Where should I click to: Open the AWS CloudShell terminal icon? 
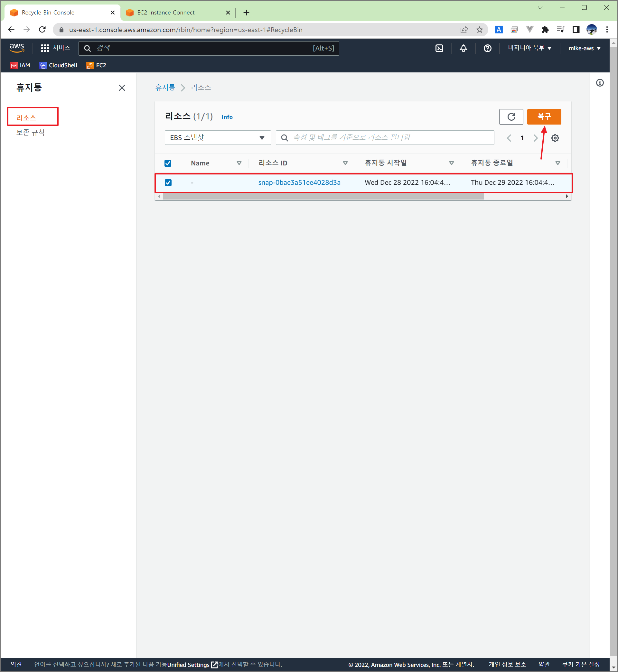coord(439,48)
